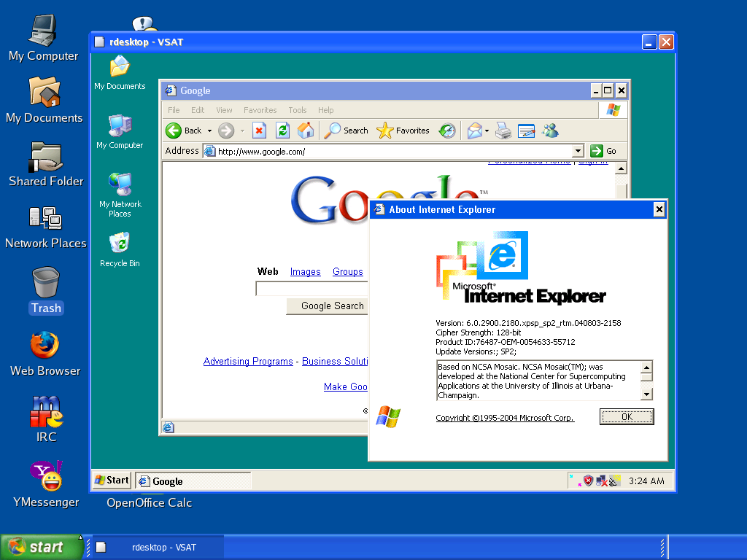The height and width of the screenshot is (560, 747).
Task: Open the Advertising Programs link
Action: coord(248,362)
